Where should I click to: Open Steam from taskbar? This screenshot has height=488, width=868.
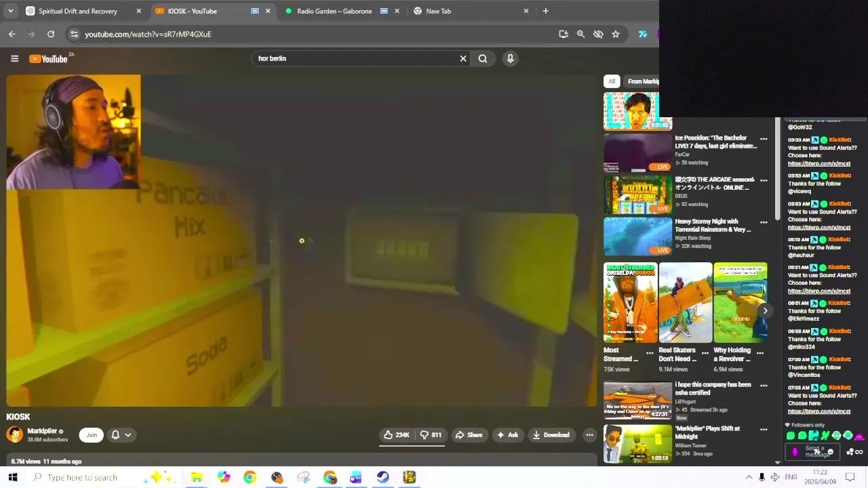[x=382, y=477]
